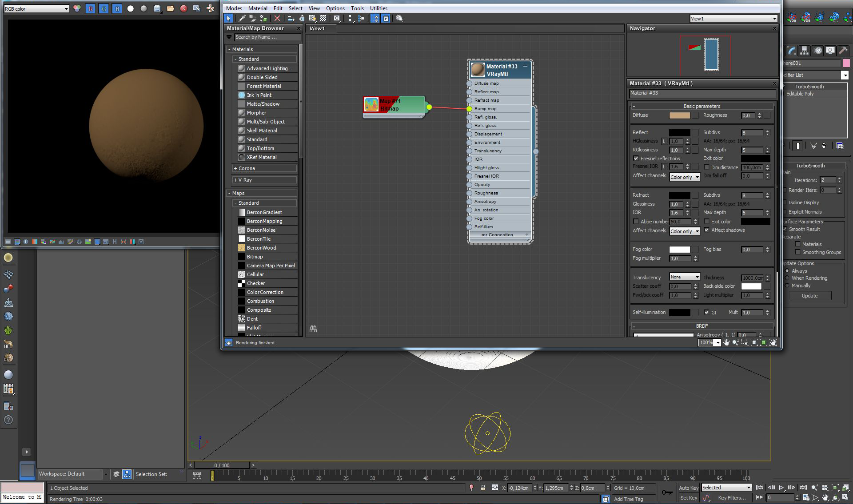
Task: Click the select by material icon
Action: (399, 18)
